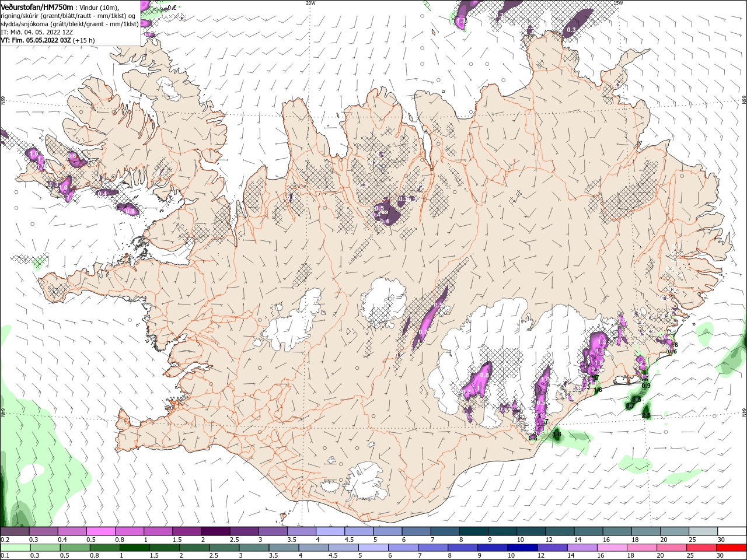747x560 pixels.
Task: Click the 20W longitude label
Action: 310,3
